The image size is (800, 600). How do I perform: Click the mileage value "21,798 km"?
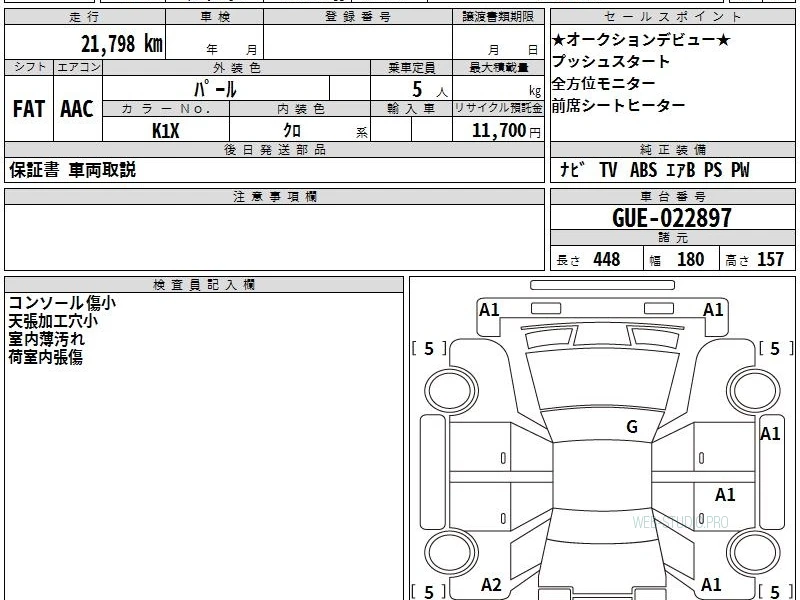pyautogui.click(x=122, y=43)
